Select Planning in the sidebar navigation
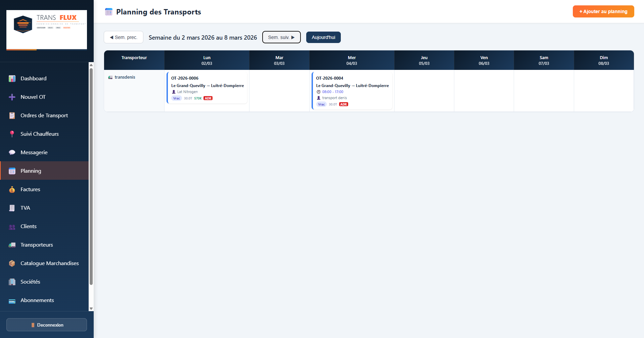Image resolution: width=644 pixels, height=338 pixels. tap(31, 171)
